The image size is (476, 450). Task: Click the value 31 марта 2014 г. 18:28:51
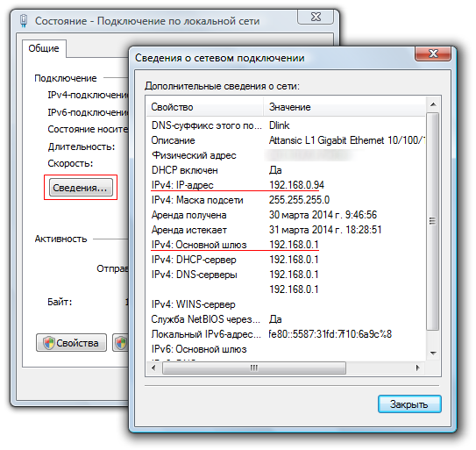pyautogui.click(x=325, y=230)
